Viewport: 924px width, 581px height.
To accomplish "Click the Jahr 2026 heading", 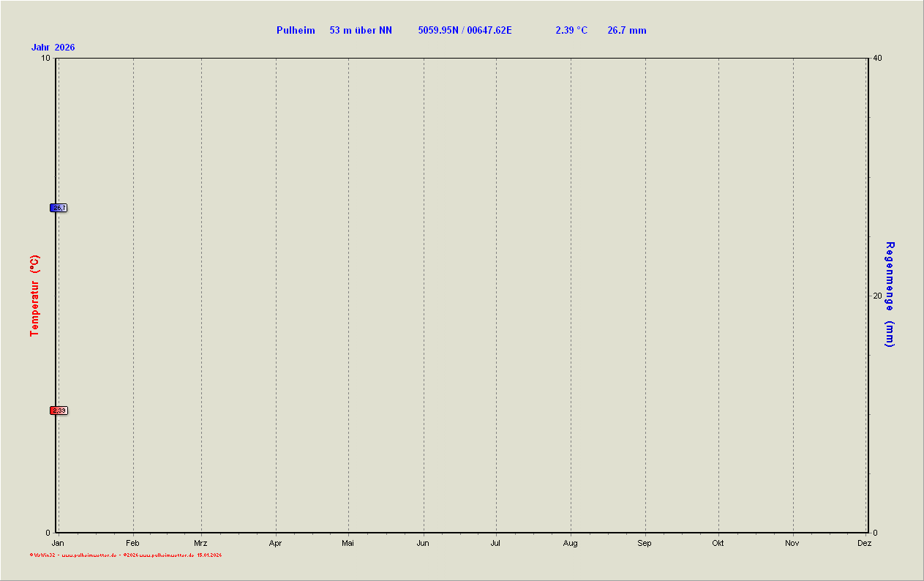I will point(53,48).
